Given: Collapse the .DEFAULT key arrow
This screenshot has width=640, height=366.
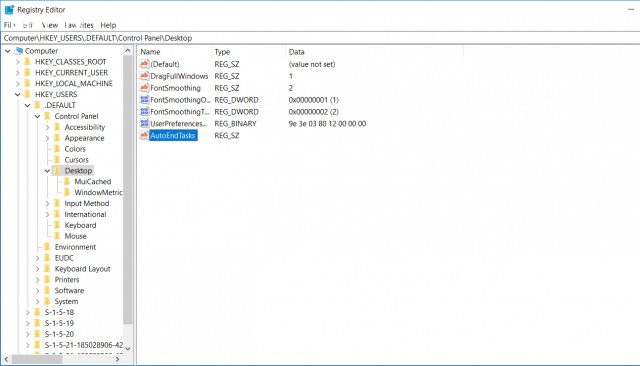Looking at the screenshot, I should 27,105.
